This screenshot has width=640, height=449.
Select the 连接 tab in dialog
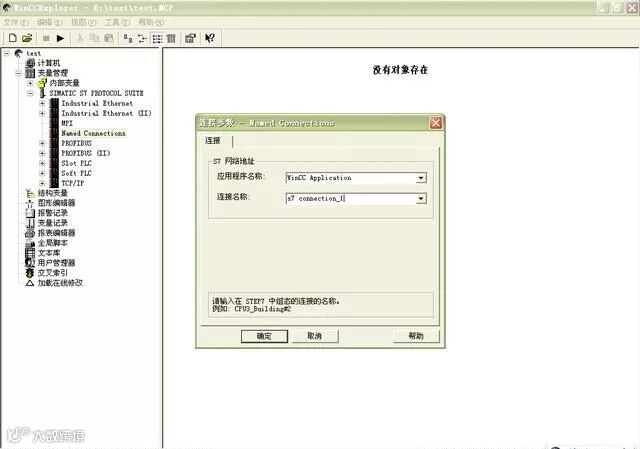(x=213, y=140)
